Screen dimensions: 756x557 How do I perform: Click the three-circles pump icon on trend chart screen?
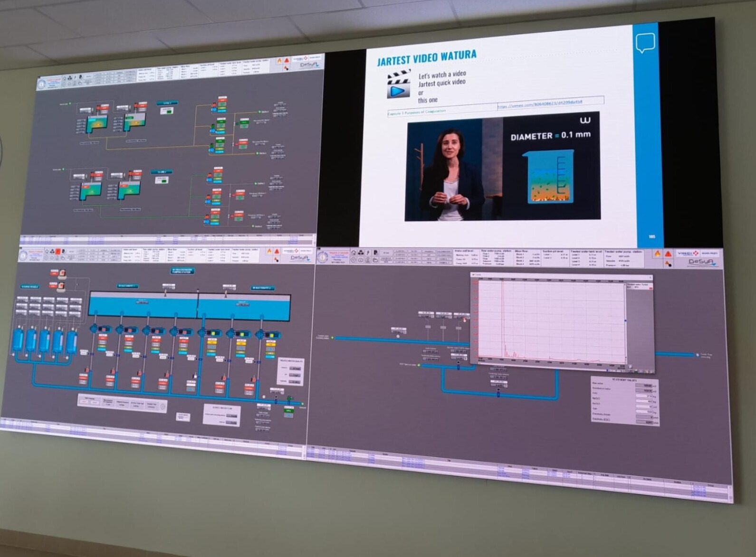click(x=361, y=253)
